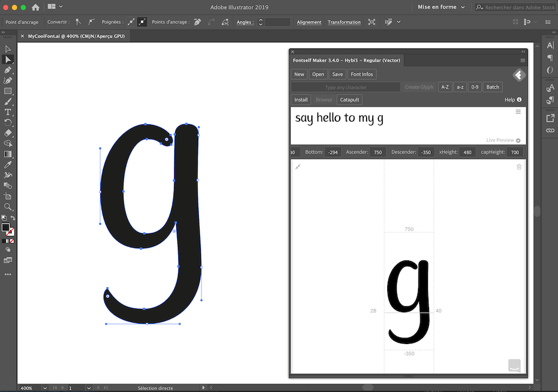Click the black fill color swatch

point(7,227)
